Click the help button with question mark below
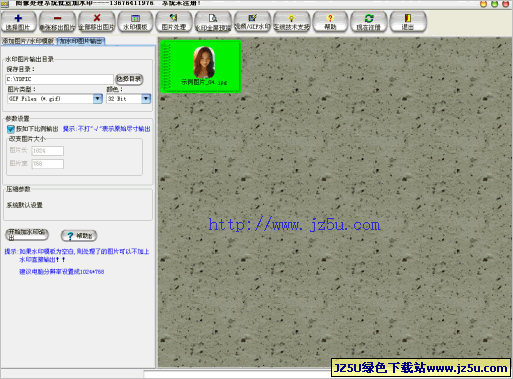 [x=79, y=236]
